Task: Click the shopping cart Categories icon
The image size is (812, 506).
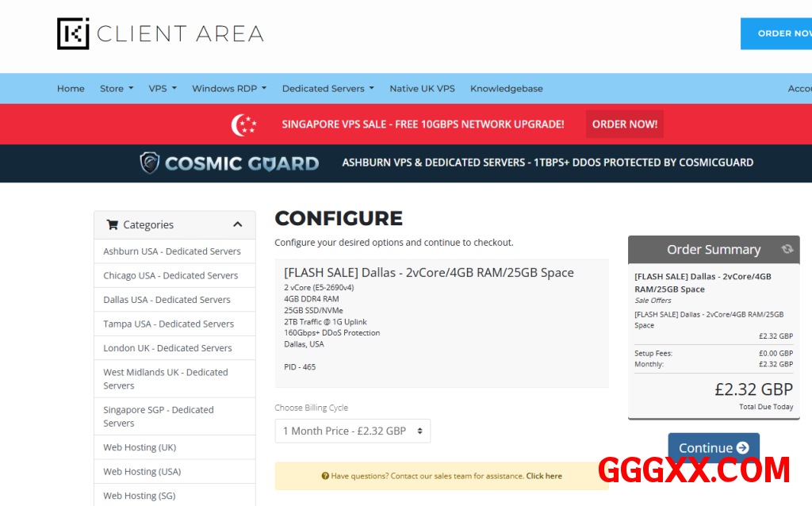Action: [x=112, y=224]
